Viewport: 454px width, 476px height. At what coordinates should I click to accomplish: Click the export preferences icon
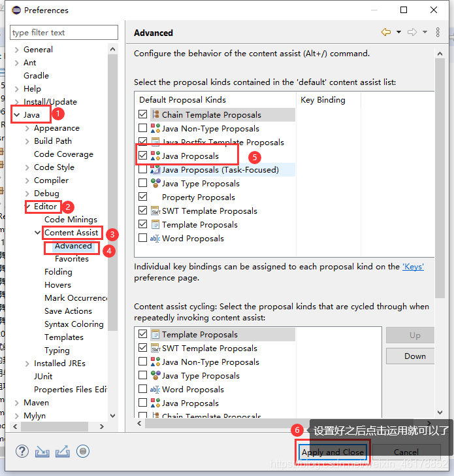[x=63, y=452]
